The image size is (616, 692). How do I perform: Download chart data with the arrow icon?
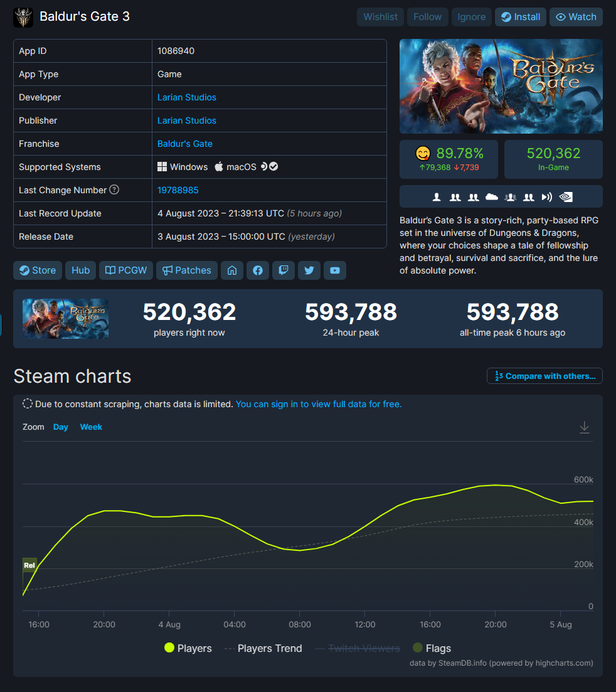[584, 427]
